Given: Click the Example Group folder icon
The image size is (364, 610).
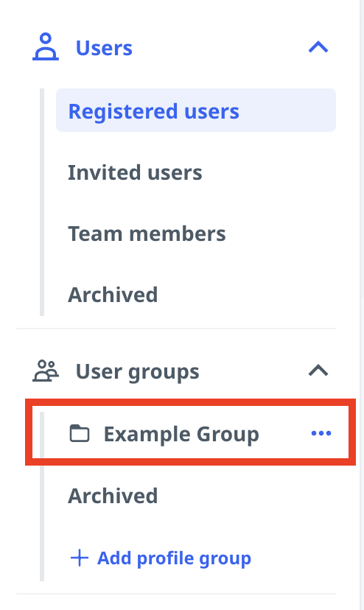Looking at the screenshot, I should [80, 433].
